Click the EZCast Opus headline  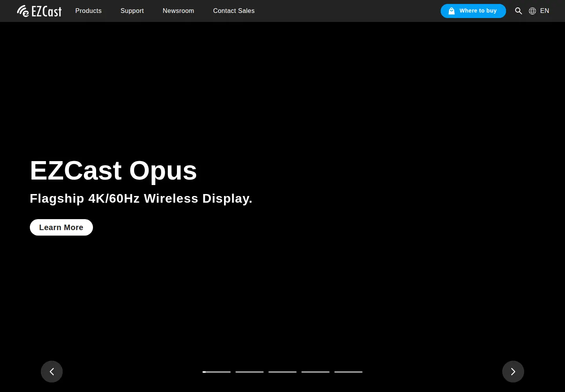click(x=113, y=171)
